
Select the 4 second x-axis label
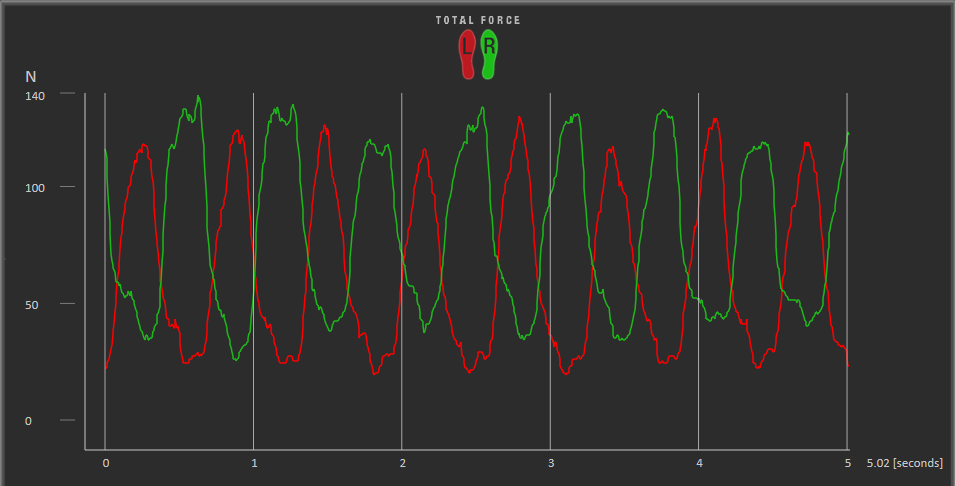(x=699, y=464)
